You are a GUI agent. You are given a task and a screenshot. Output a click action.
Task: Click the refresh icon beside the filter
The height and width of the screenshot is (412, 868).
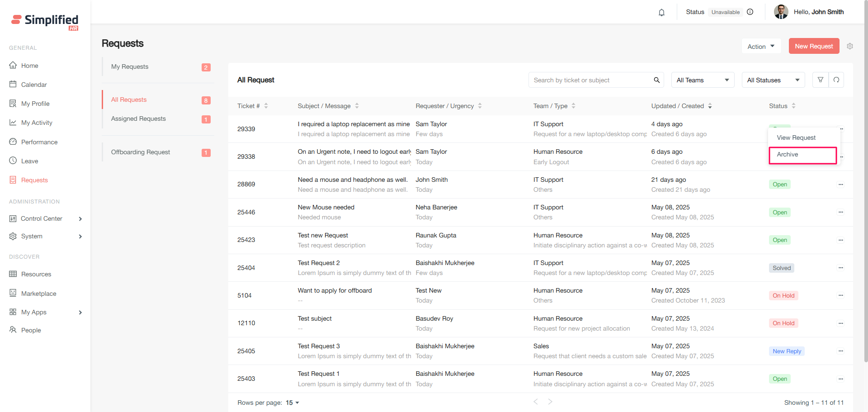[836, 80]
